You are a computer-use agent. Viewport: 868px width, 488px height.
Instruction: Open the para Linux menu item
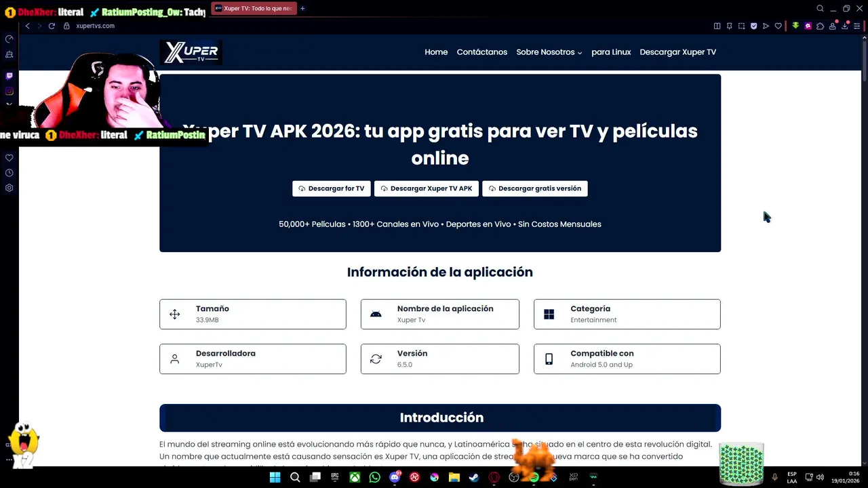point(611,52)
